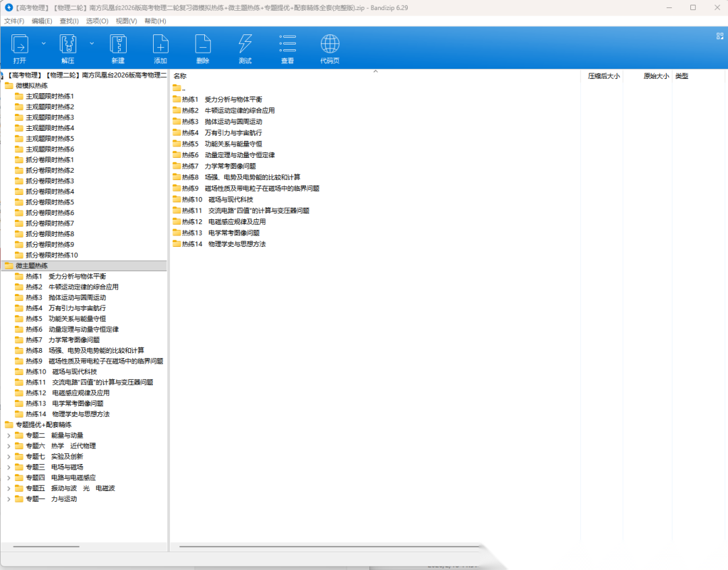728x570 pixels.
Task: Expand the 专题二 能量与动量 tree node
Action: 9,435
